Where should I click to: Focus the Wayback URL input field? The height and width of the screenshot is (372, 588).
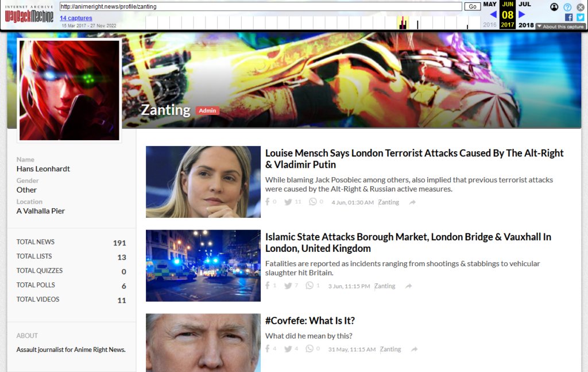pos(261,6)
